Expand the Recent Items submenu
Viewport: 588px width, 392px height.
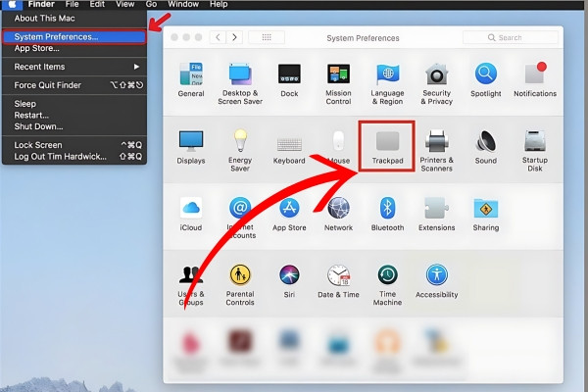tap(74, 67)
